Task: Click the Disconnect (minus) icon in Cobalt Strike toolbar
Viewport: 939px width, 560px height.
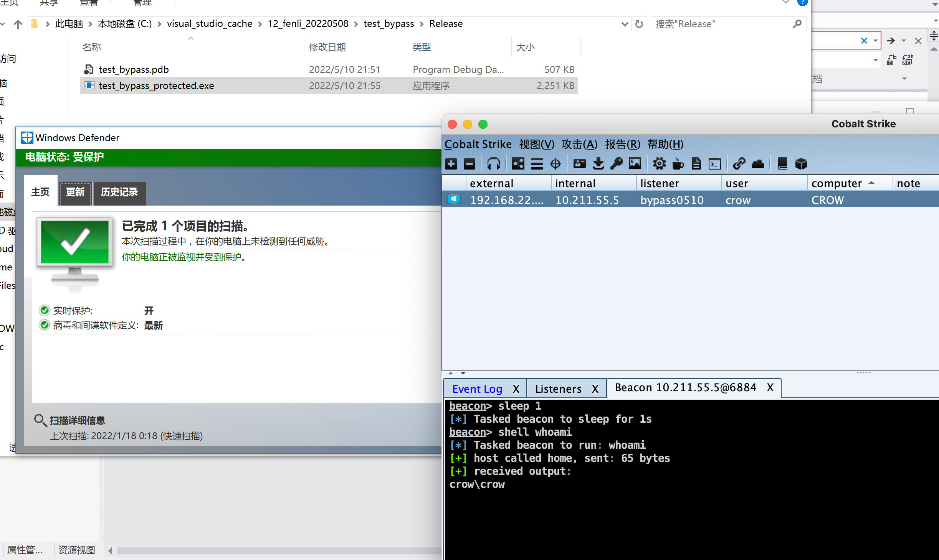Action: coord(469,164)
